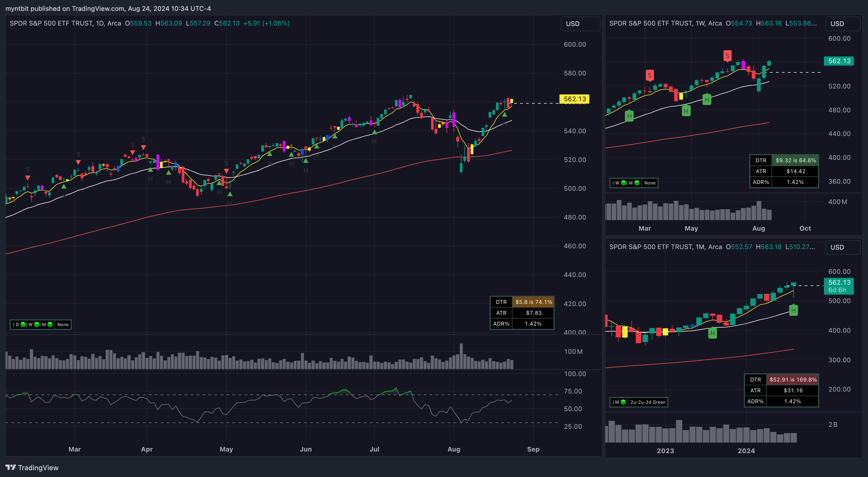This screenshot has height=477, width=868.
Task: Click the 2 B label on monthly volume scale
Action: click(833, 424)
